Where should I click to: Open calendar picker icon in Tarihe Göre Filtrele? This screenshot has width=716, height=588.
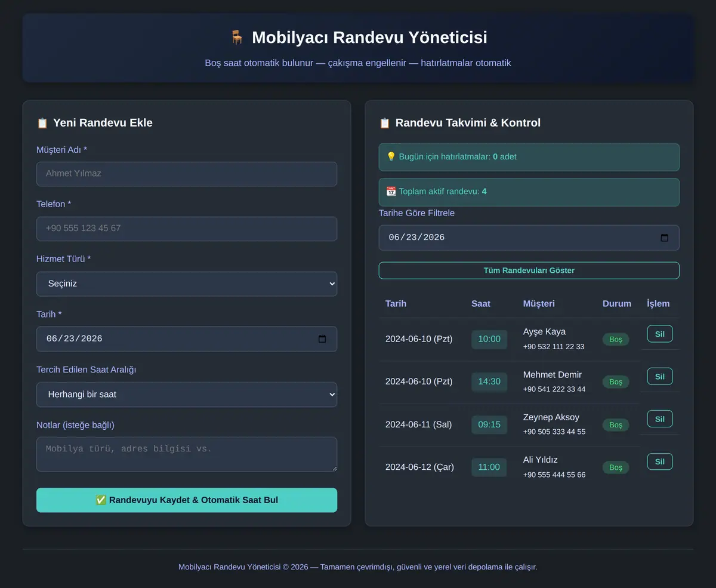[665, 238]
